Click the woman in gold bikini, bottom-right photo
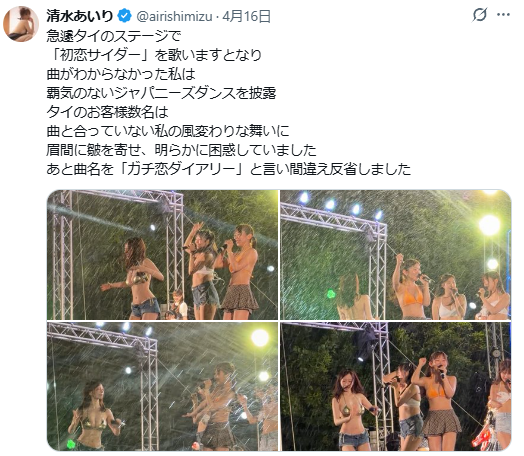This screenshot has width=524, height=456. (351, 411)
